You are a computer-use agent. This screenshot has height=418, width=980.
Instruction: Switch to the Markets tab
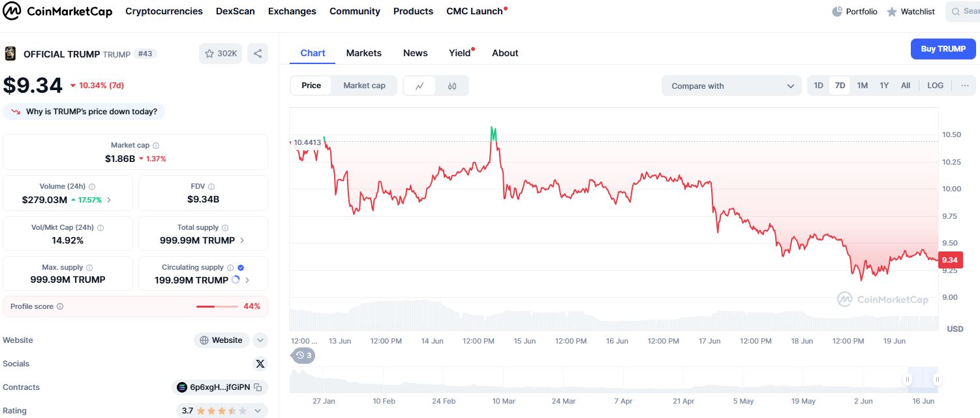pos(364,53)
